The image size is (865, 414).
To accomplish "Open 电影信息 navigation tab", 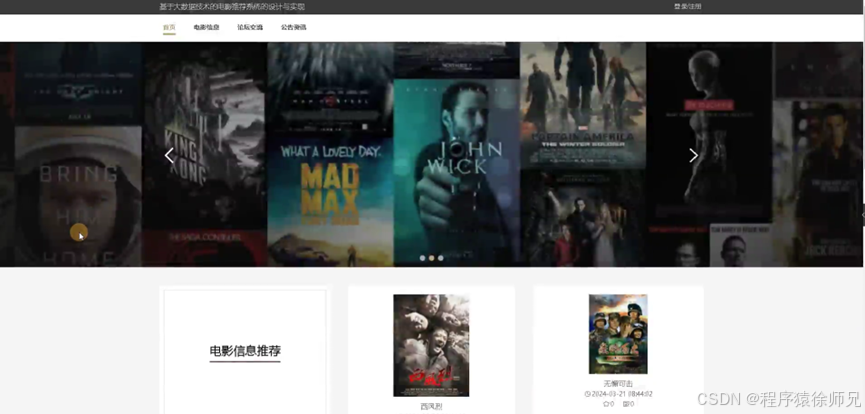I will (206, 27).
